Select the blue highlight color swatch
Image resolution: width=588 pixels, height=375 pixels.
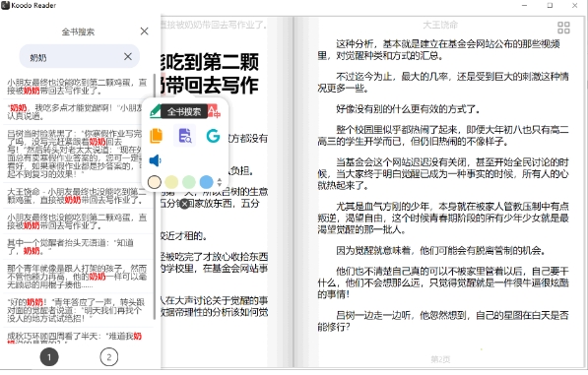206,182
